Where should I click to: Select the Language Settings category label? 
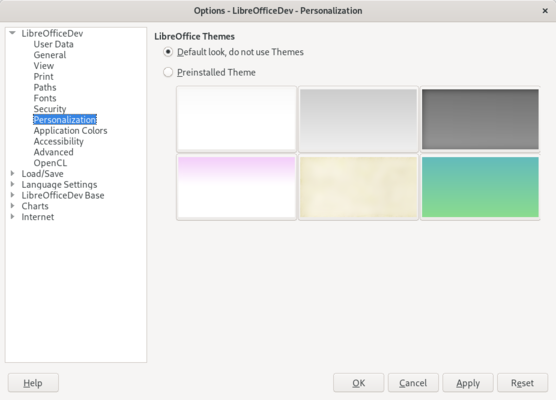(x=59, y=184)
